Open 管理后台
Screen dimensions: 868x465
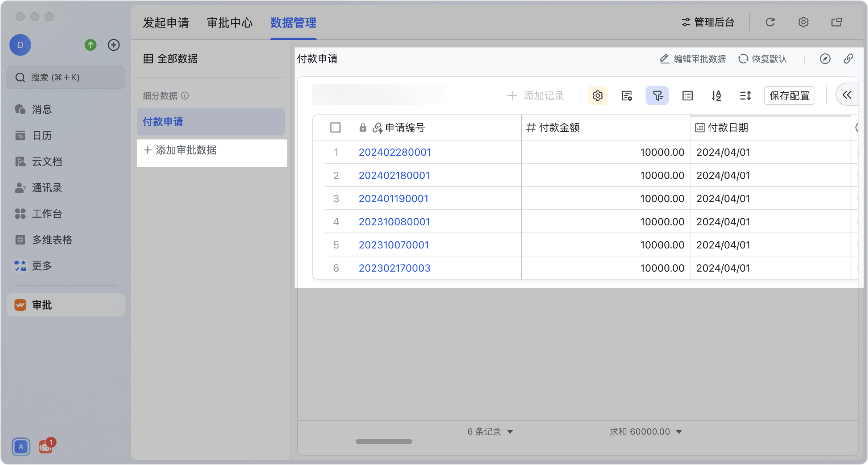coord(708,22)
